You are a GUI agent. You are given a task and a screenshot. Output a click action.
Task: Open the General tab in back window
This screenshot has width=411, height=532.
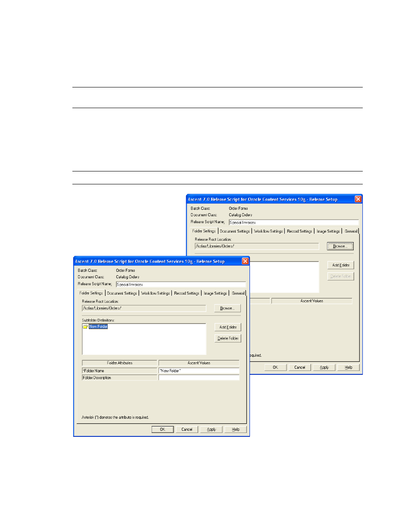[x=351, y=231]
